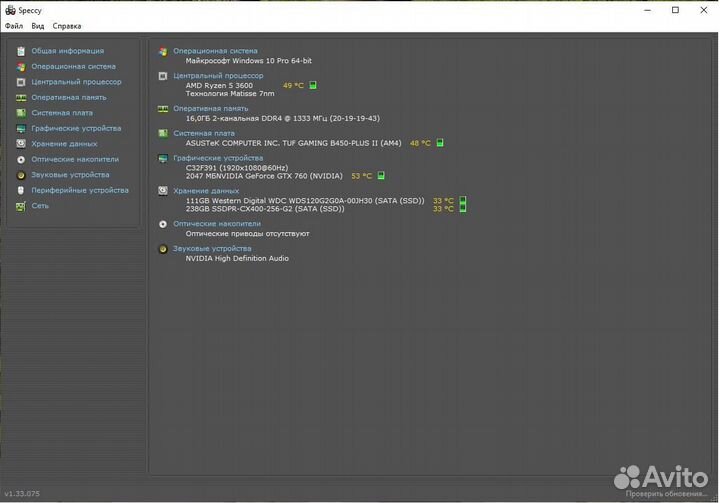This screenshot has height=503, width=720.
Task: Click the Центральный процессор sidebar icon
Action: 20,82
